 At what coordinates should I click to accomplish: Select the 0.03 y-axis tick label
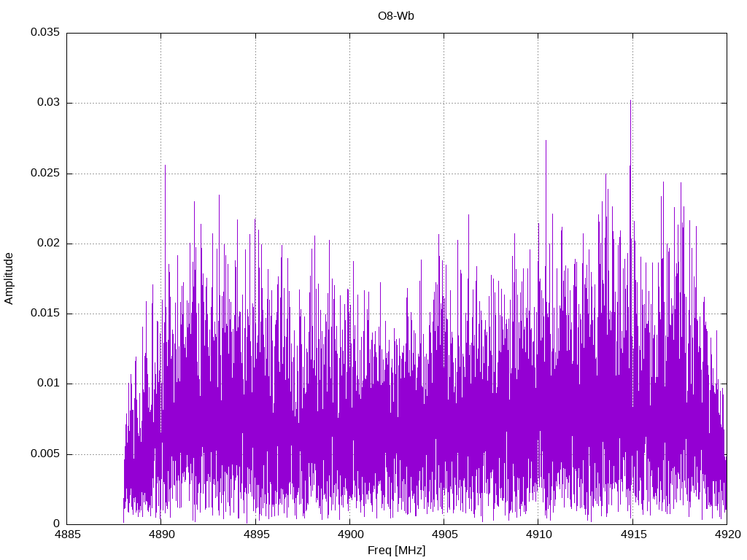point(48,103)
